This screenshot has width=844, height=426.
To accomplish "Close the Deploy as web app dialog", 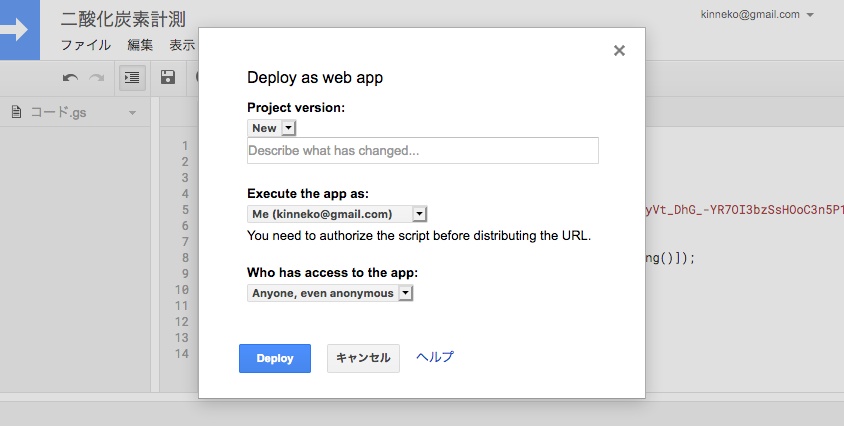I will [619, 51].
